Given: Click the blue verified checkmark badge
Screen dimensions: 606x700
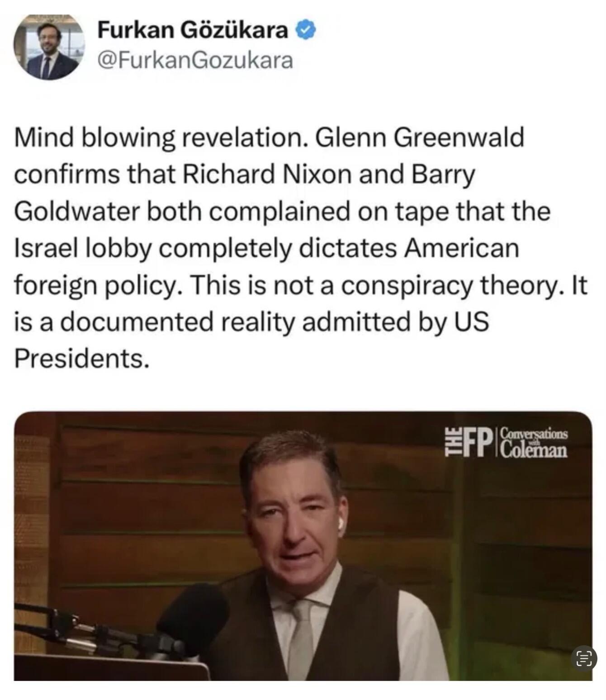Looking at the screenshot, I should (x=306, y=31).
